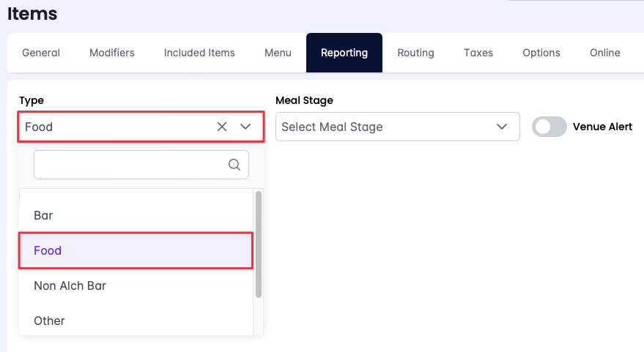Click the magnifier icon in the search box

point(234,165)
